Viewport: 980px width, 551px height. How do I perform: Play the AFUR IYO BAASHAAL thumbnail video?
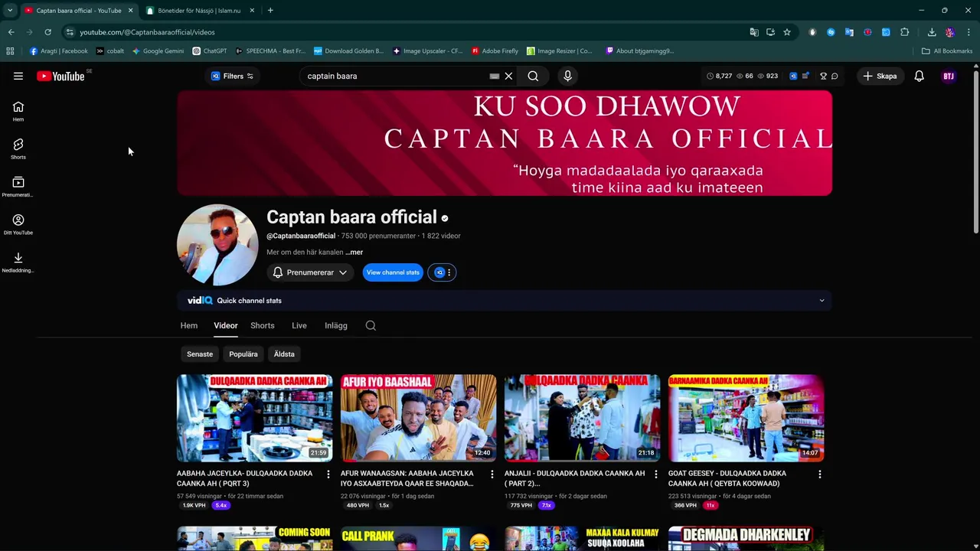(419, 418)
